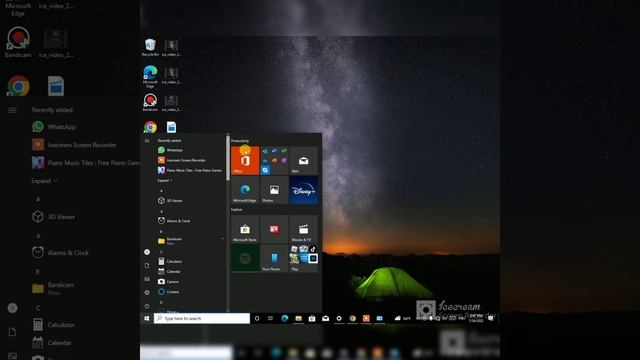This screenshot has height=360, width=640.
Task: Open Piano Music Tiles app entry
Action: click(x=190, y=170)
